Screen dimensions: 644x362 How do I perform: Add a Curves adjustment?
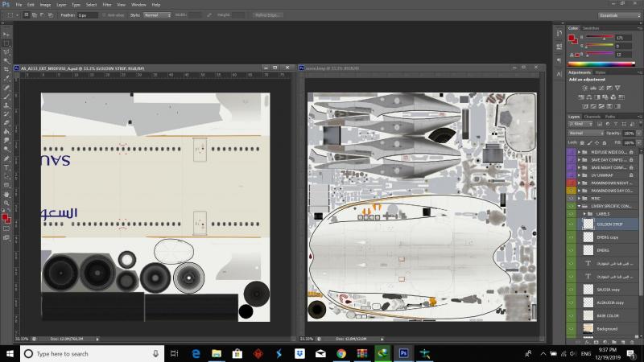pyautogui.click(x=601, y=88)
